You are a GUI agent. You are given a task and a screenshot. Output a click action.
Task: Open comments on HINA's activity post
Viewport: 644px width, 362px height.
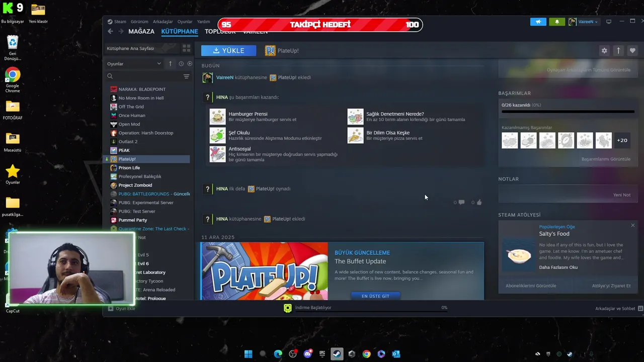(459, 202)
